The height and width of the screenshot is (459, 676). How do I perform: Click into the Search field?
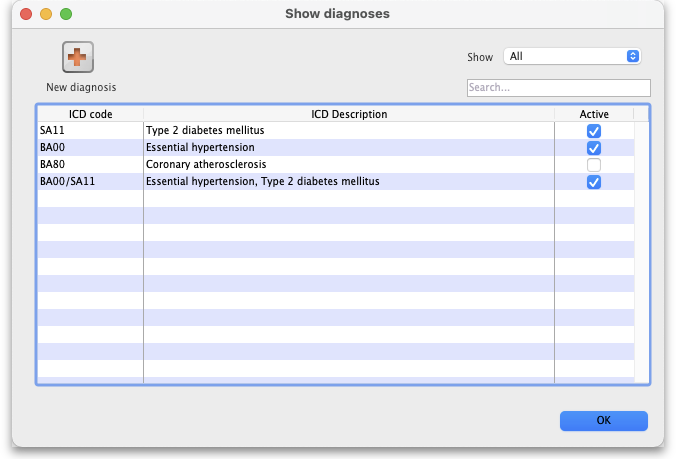coord(558,88)
